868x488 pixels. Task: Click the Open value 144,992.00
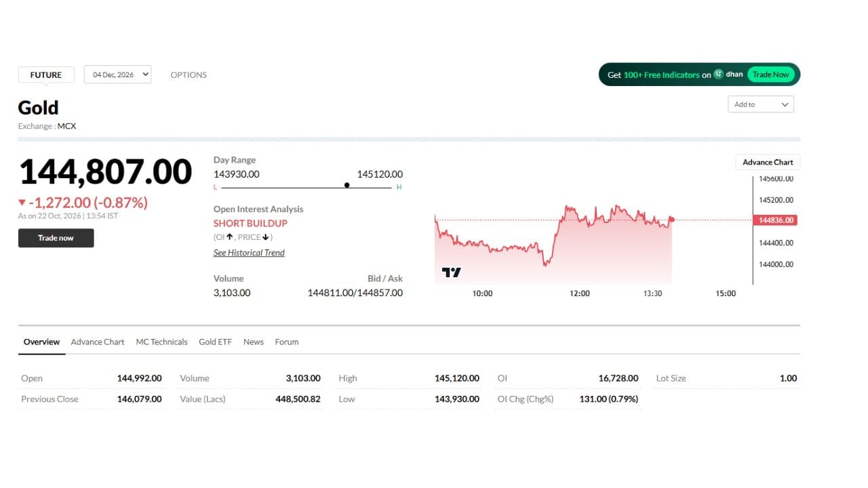pyautogui.click(x=140, y=378)
